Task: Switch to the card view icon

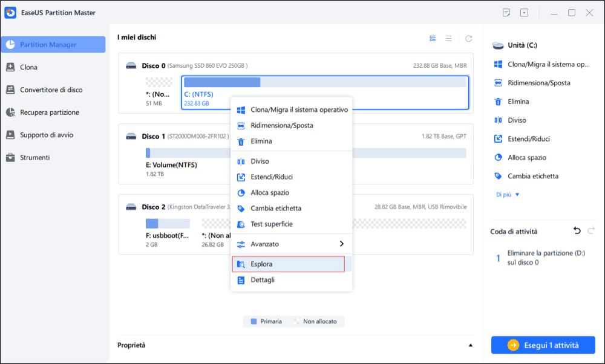Action: click(433, 39)
